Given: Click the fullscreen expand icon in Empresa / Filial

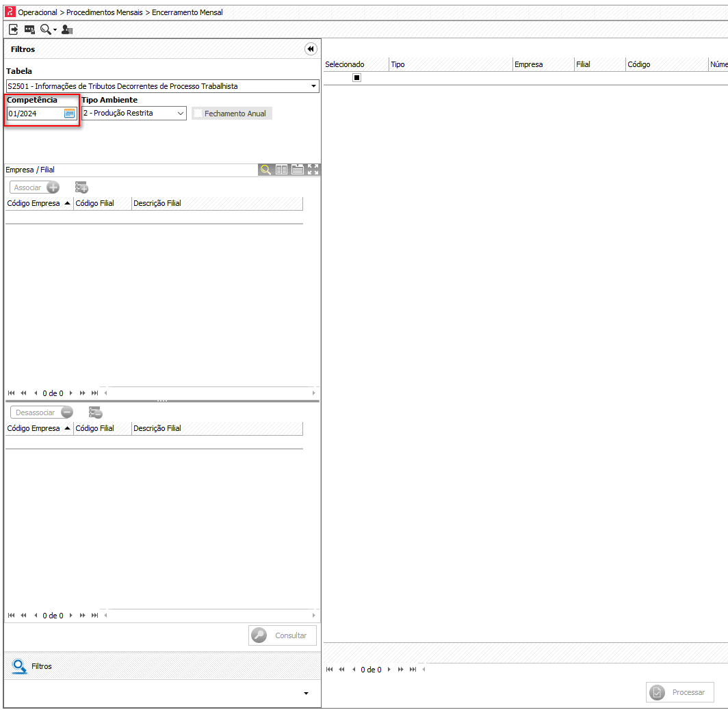Looking at the screenshot, I should click(x=313, y=170).
